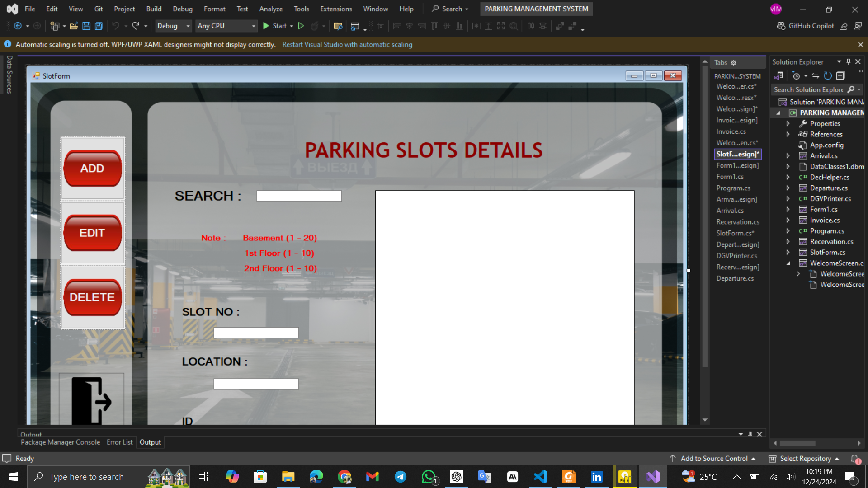This screenshot has width=868, height=488.
Task: Expand the SlotForm.cs tree node
Action: click(x=788, y=253)
